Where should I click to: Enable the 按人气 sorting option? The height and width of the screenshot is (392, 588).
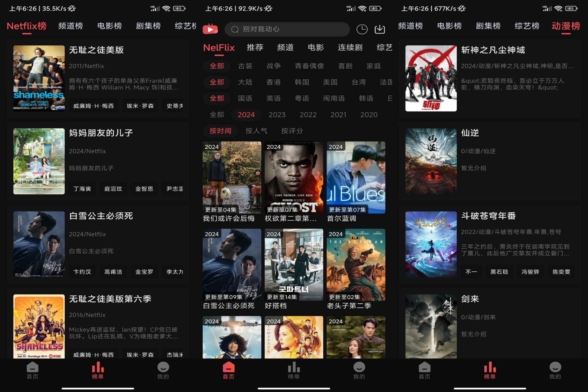pos(256,131)
